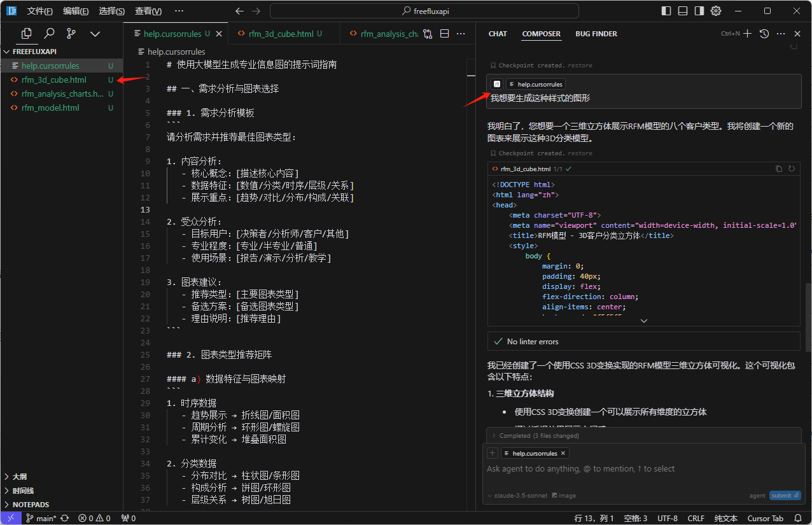Open rfm_analysis_charts.h... in the file tree
812x525 pixels.
coord(62,94)
